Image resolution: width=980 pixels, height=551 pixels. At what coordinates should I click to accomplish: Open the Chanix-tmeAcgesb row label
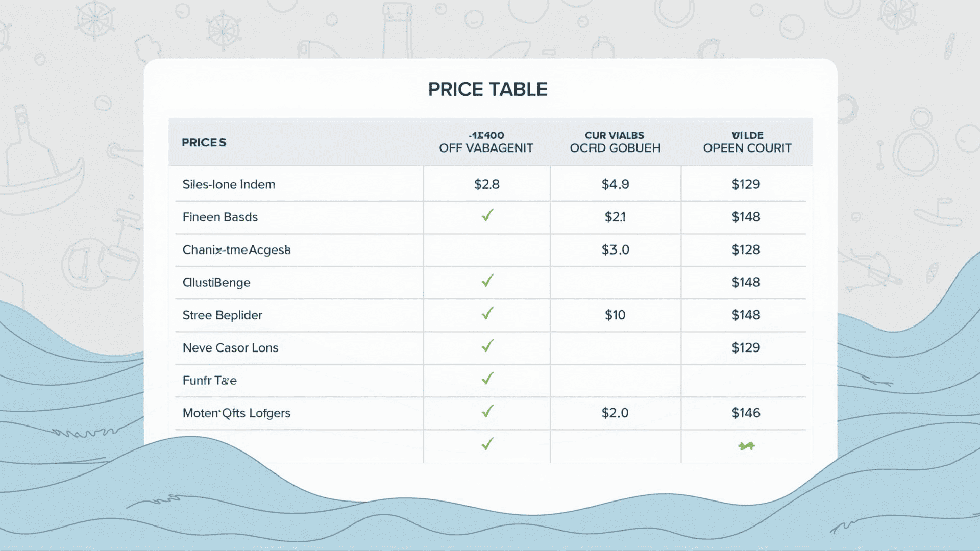pyautogui.click(x=237, y=250)
